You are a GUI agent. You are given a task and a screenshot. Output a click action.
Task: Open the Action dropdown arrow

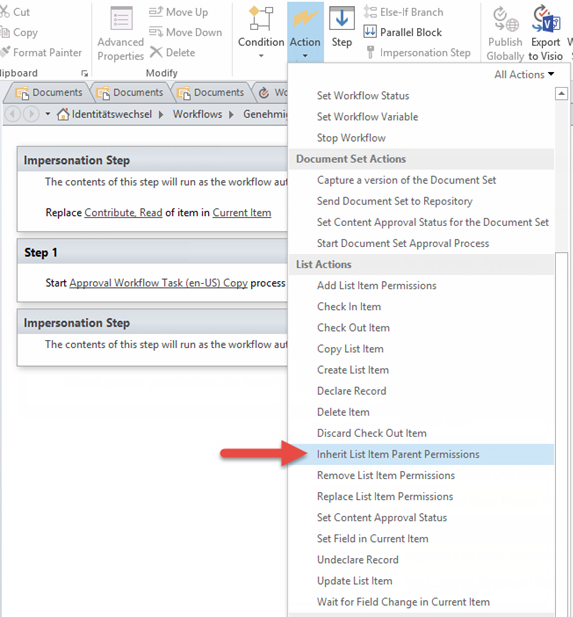point(305,56)
